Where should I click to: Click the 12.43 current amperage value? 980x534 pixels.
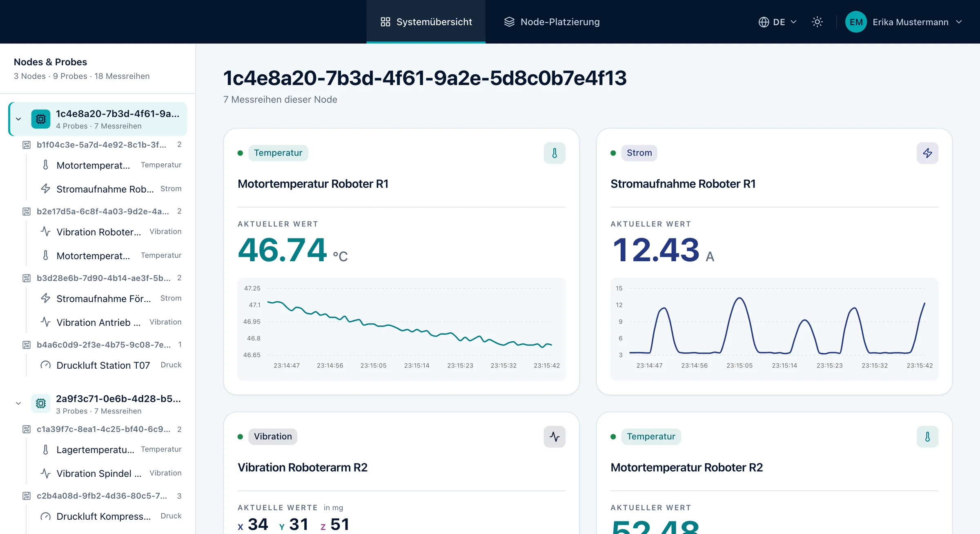pos(656,250)
